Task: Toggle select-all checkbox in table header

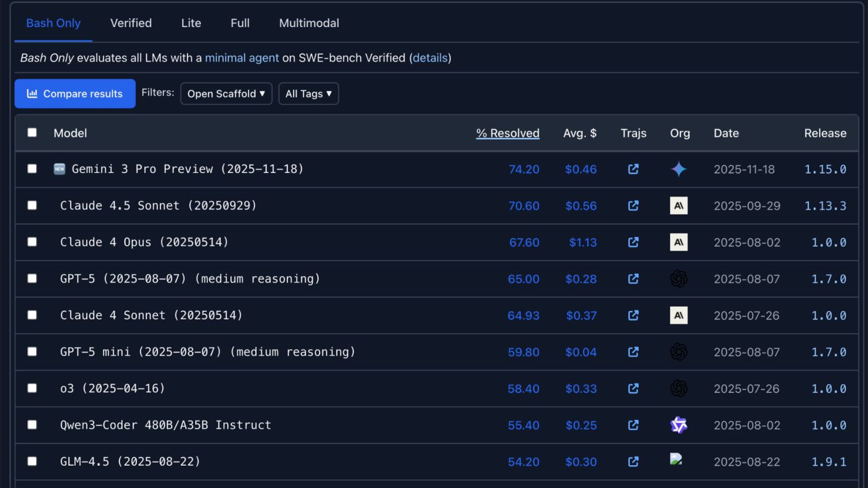Action: pyautogui.click(x=32, y=133)
